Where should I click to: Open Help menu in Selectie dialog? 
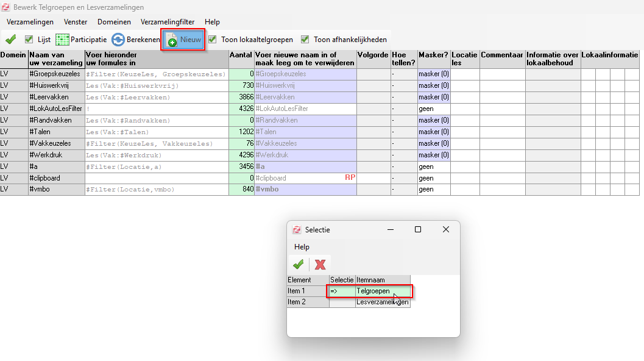(302, 247)
